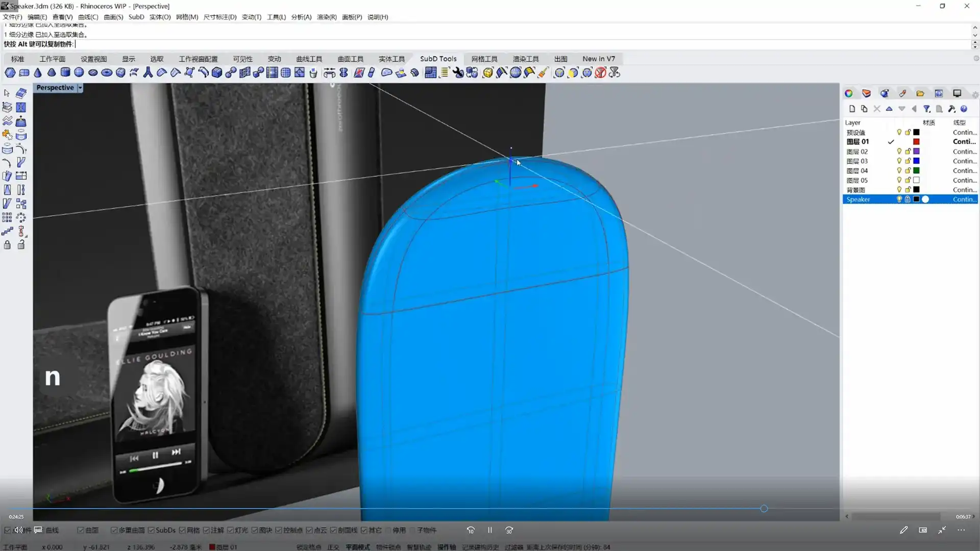The width and height of the screenshot is (980, 551).
Task: Pause the video playback
Action: click(489, 530)
